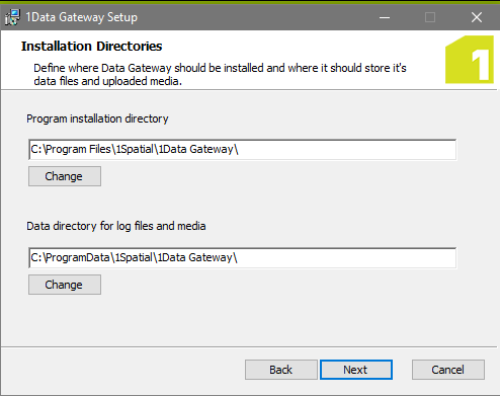500x396 pixels.
Task: Click the 'Program installation directory' label
Action: (97, 119)
